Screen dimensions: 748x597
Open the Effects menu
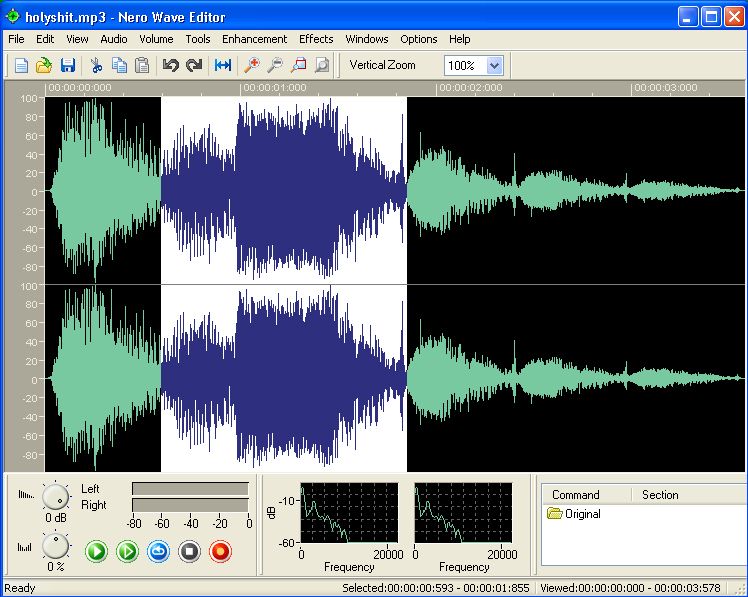click(316, 39)
